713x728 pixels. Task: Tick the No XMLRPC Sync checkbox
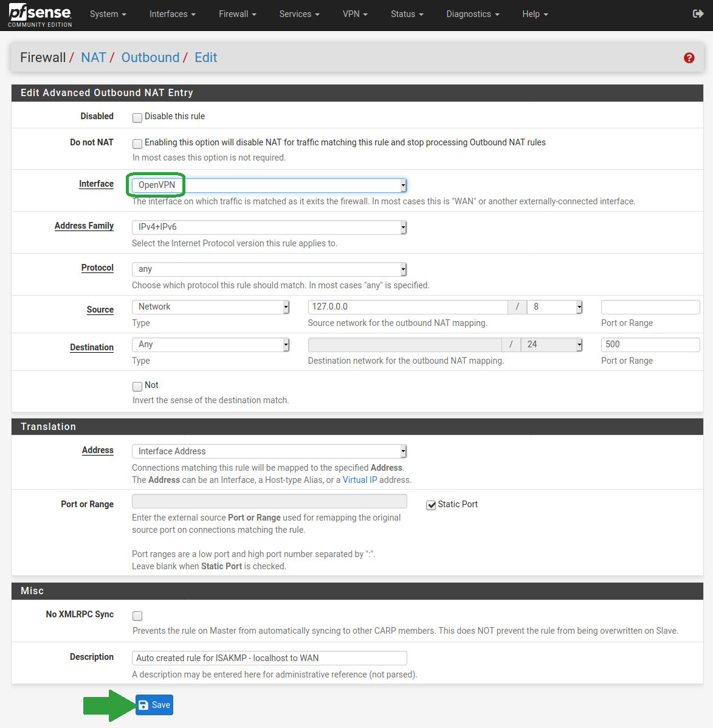pyautogui.click(x=137, y=616)
